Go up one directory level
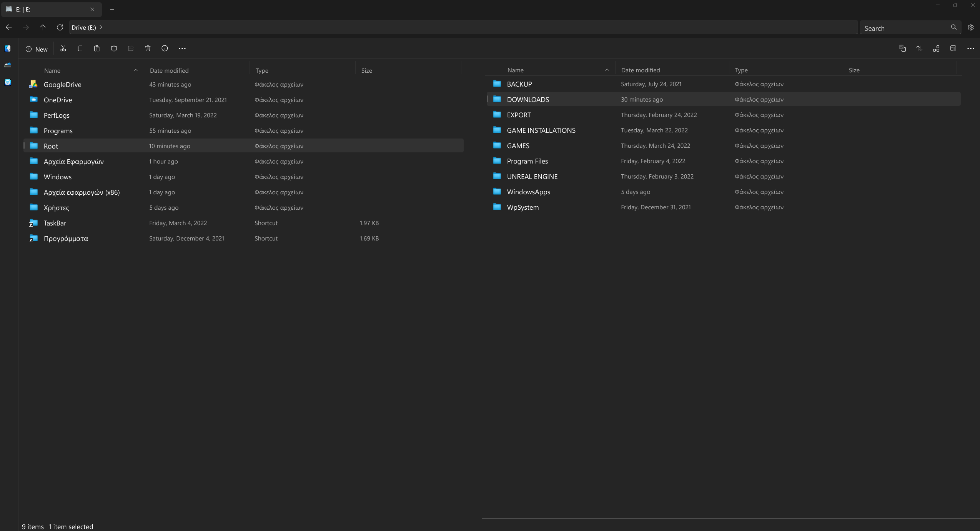The image size is (980, 531). click(x=42, y=27)
